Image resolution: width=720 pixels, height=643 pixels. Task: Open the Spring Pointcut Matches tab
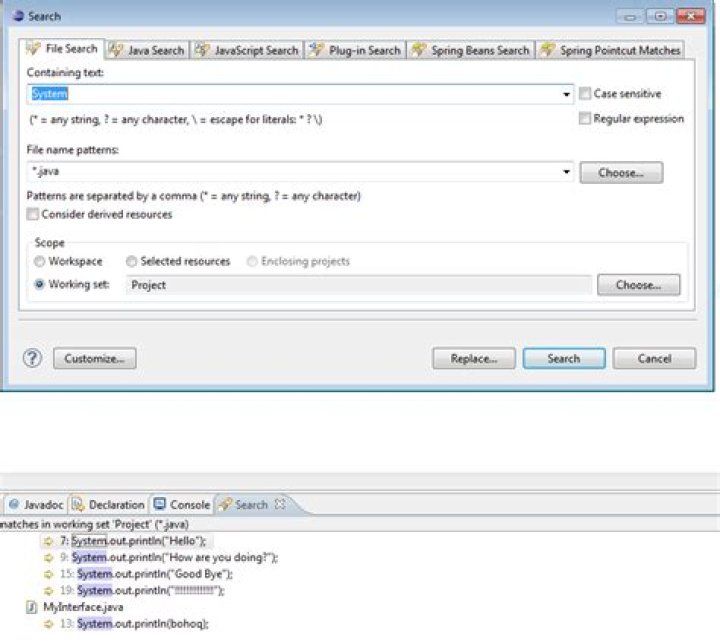[611, 50]
